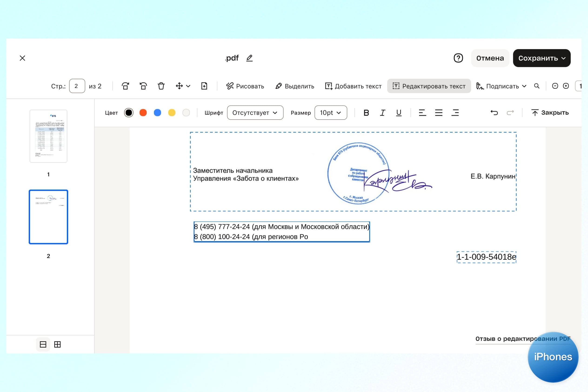Pick the orange text color swatch
Image resolution: width=588 pixels, height=392 pixels.
click(x=143, y=113)
